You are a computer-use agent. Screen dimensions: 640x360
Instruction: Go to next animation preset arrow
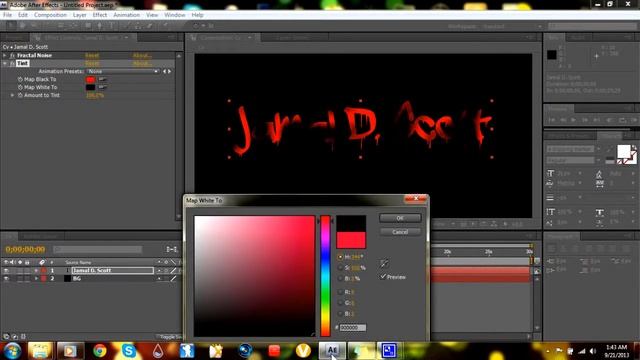pos(169,71)
